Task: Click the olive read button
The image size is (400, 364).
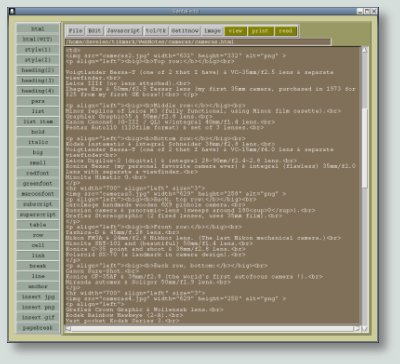Action: (285, 31)
